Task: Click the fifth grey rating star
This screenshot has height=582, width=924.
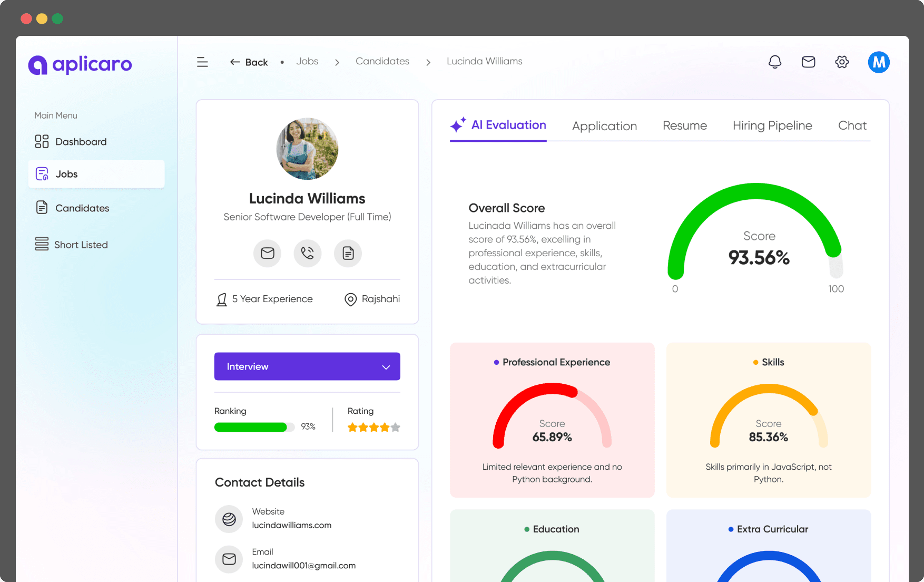Action: (396, 428)
